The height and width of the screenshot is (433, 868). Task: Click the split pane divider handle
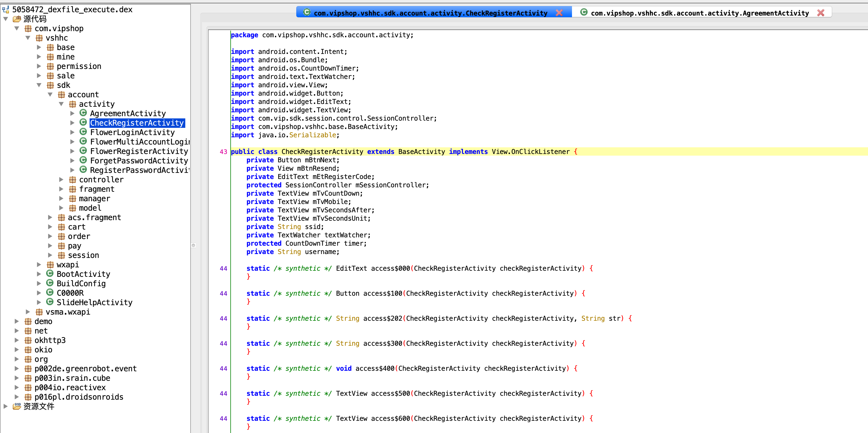point(193,245)
